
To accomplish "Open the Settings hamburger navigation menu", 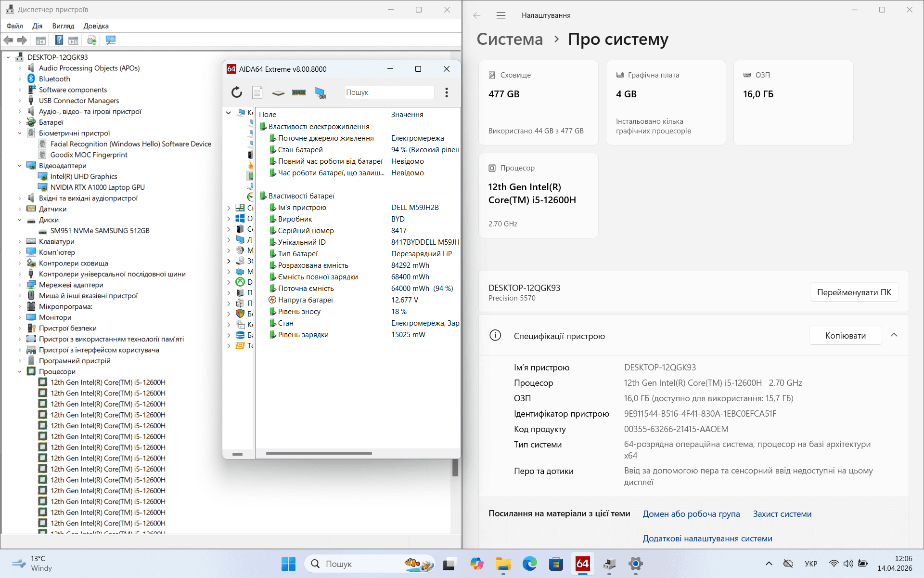I will pyautogui.click(x=500, y=15).
